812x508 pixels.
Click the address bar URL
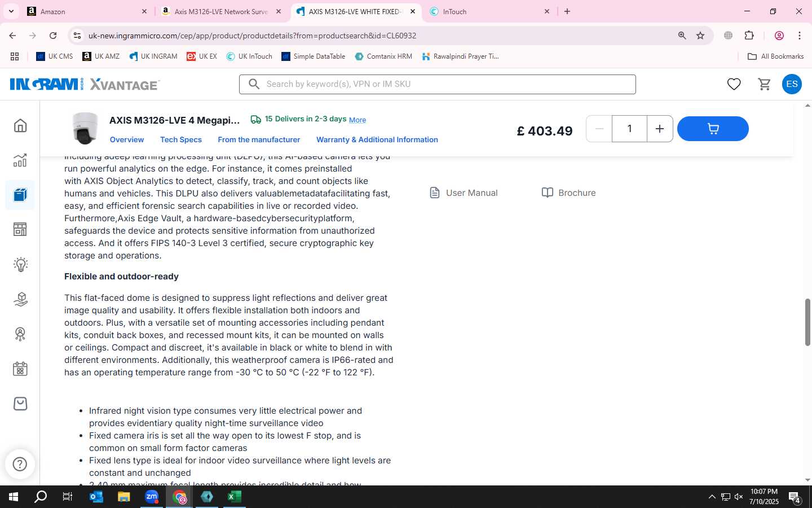tap(252, 36)
